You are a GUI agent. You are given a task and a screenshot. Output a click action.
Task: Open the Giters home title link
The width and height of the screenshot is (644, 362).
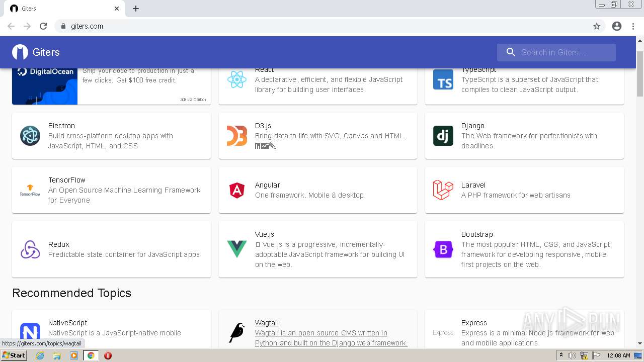[x=46, y=52]
